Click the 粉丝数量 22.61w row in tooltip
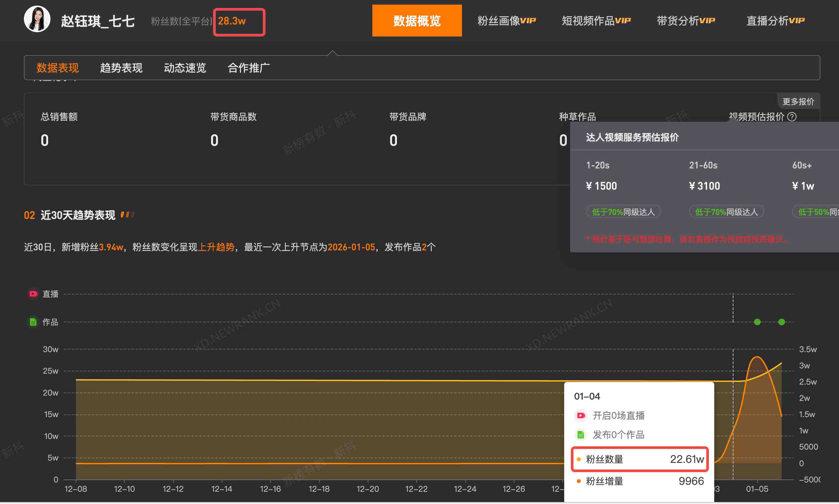Screen dimensions: 839x504 [x=640, y=459]
